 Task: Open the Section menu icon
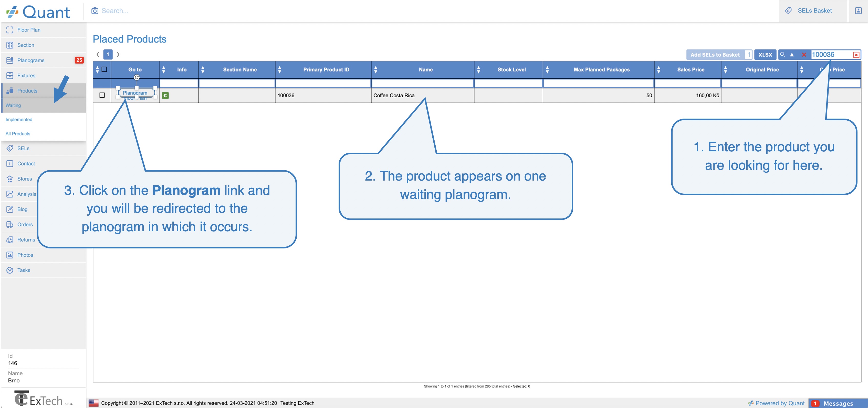point(10,45)
